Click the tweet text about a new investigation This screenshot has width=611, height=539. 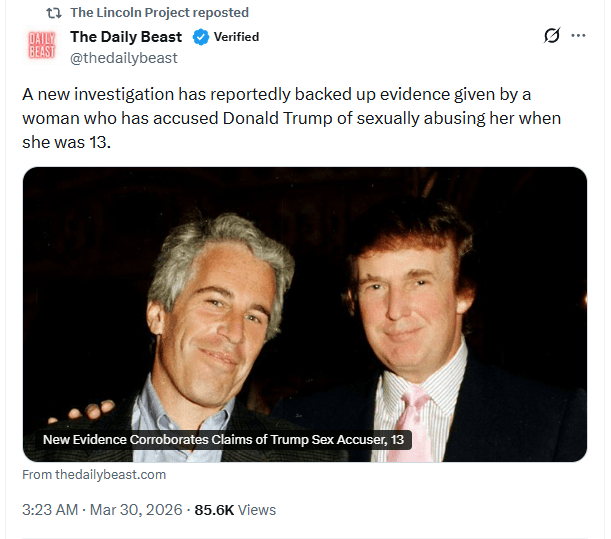coord(290,118)
